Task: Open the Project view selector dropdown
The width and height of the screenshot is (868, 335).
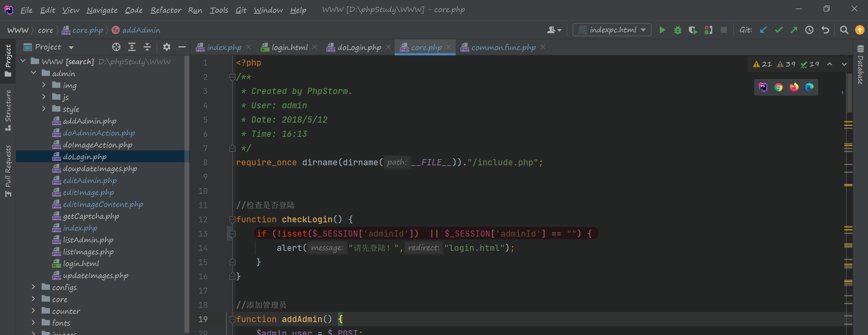Action: (49, 47)
